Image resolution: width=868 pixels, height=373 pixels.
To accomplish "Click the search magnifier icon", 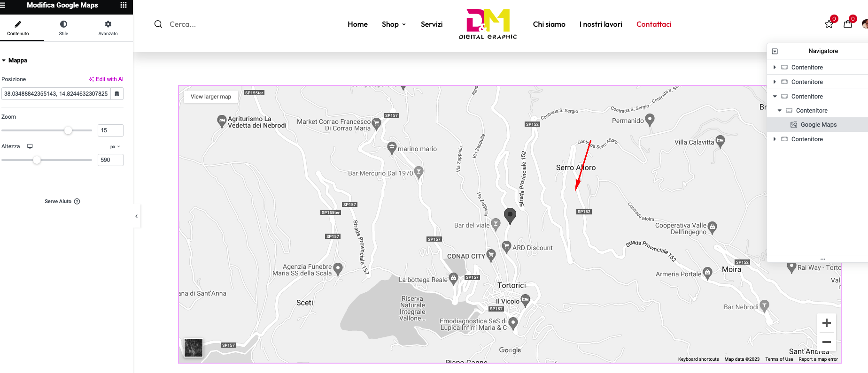I will [x=158, y=24].
